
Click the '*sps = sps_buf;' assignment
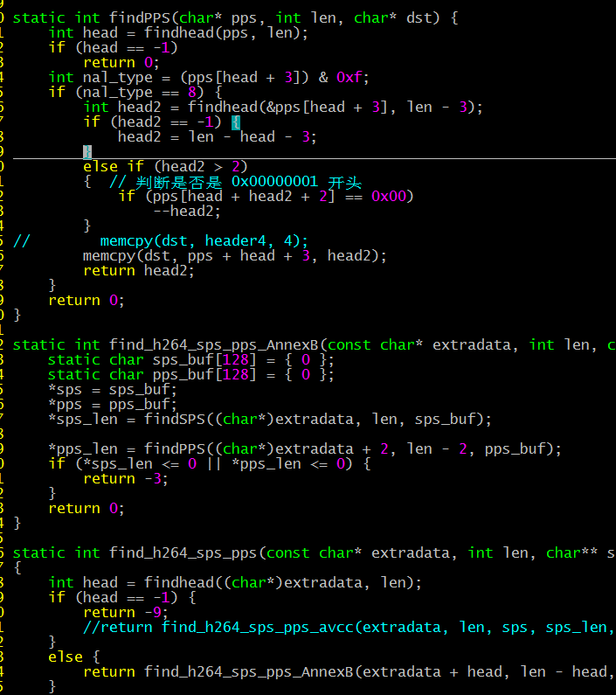[x=113, y=389]
